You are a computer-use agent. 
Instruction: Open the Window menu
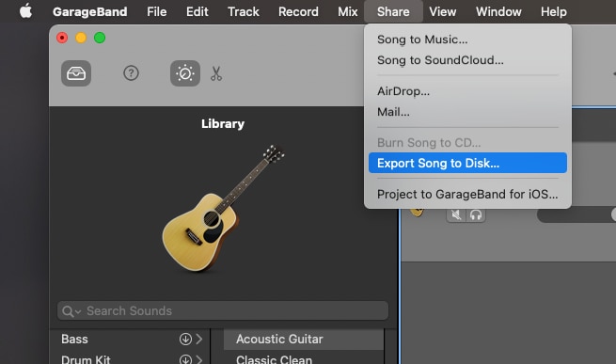tap(498, 12)
